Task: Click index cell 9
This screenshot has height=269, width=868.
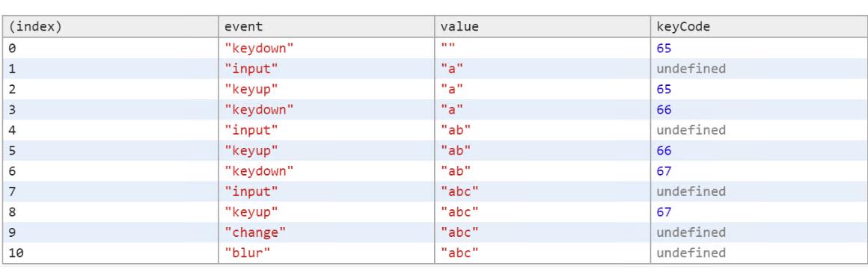Action: pos(110,232)
